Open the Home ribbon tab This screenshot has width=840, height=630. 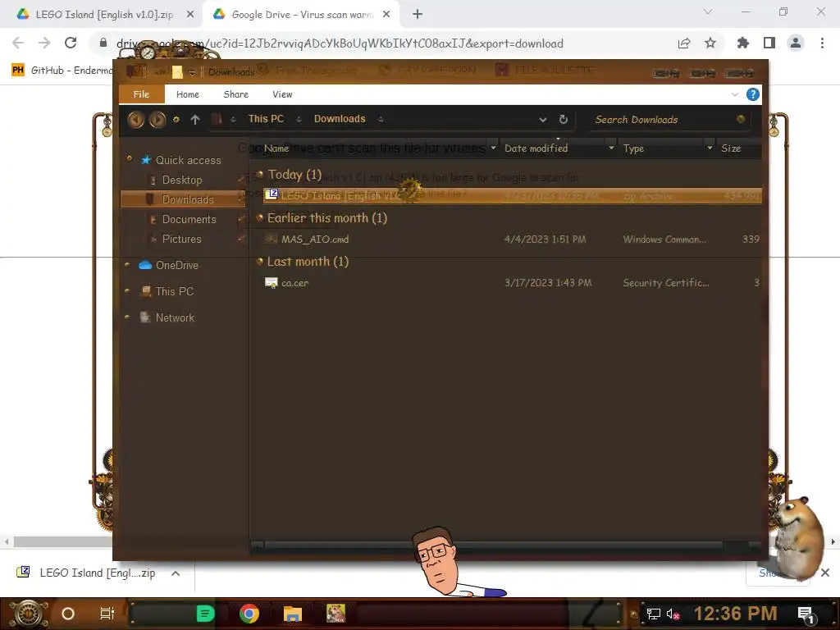188,94
